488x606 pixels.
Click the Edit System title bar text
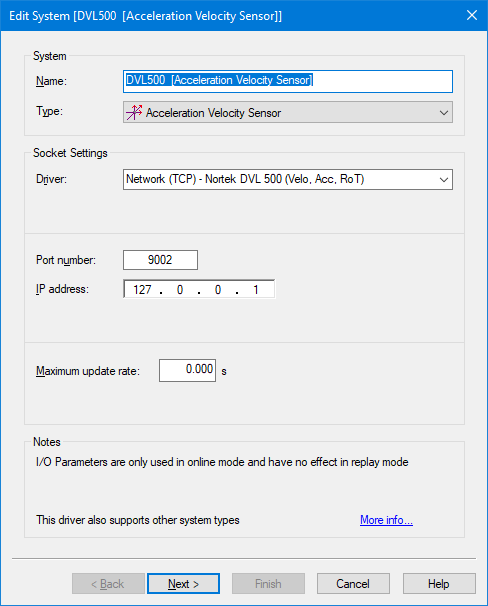pos(145,16)
